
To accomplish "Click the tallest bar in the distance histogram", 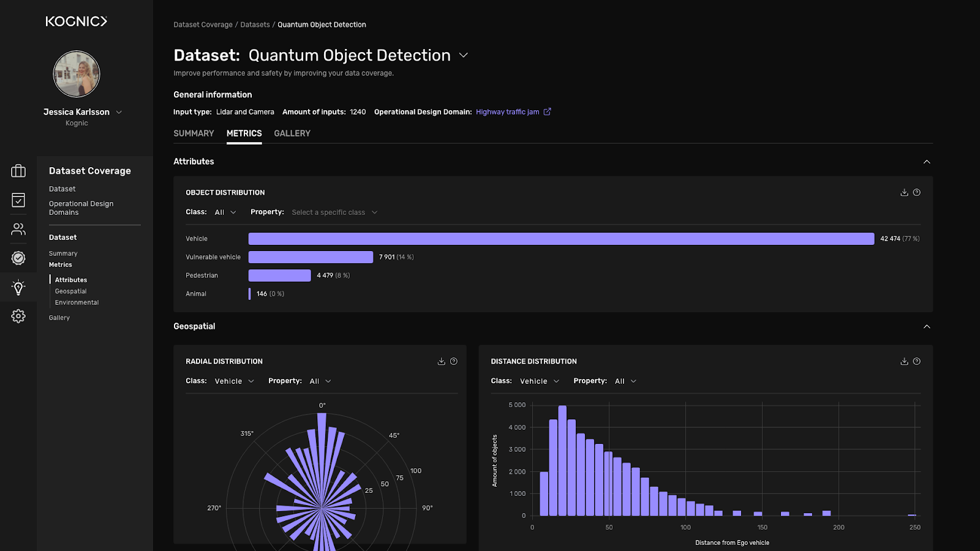I will point(562,460).
